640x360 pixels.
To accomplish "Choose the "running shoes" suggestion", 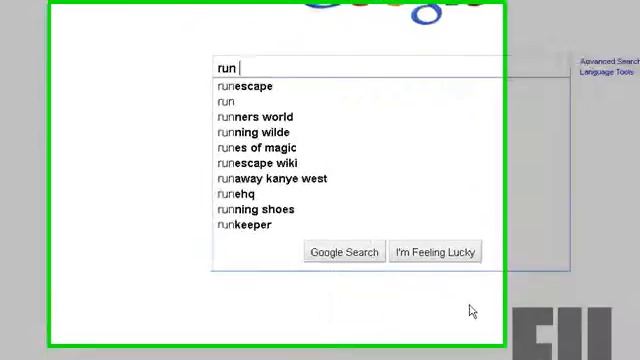I will (x=256, y=209).
